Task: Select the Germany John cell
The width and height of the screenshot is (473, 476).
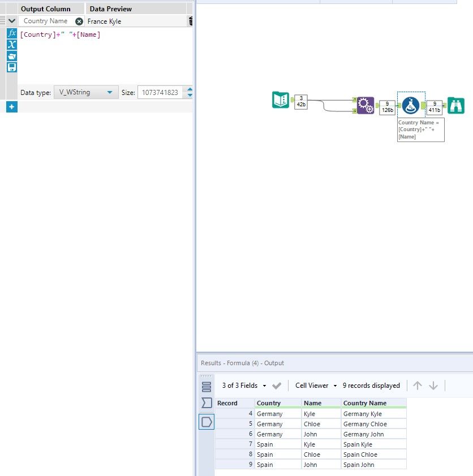Action: coord(373,434)
